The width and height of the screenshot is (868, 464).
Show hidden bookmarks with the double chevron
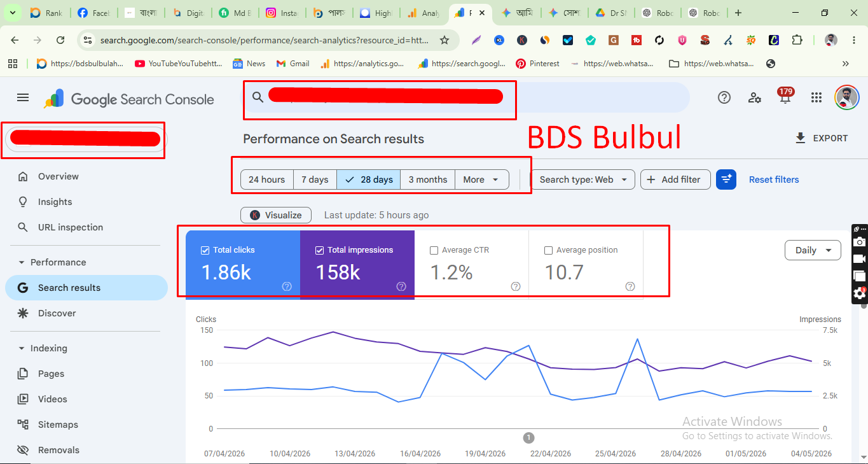point(845,64)
